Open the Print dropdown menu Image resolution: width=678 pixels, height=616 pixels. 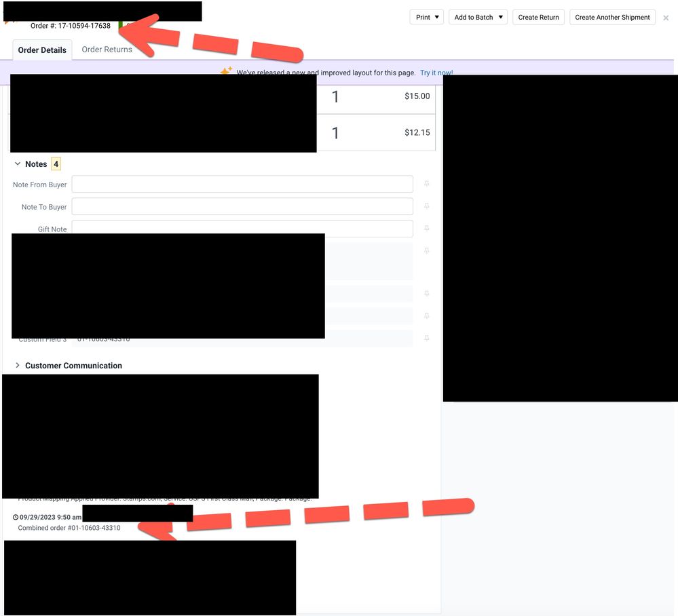pyautogui.click(x=427, y=17)
